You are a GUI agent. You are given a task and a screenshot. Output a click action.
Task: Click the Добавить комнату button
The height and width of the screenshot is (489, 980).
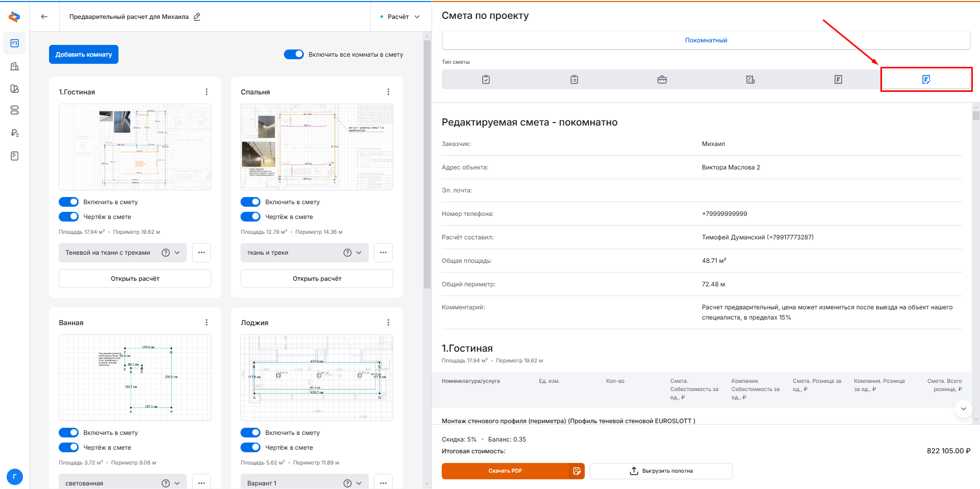pos(84,55)
